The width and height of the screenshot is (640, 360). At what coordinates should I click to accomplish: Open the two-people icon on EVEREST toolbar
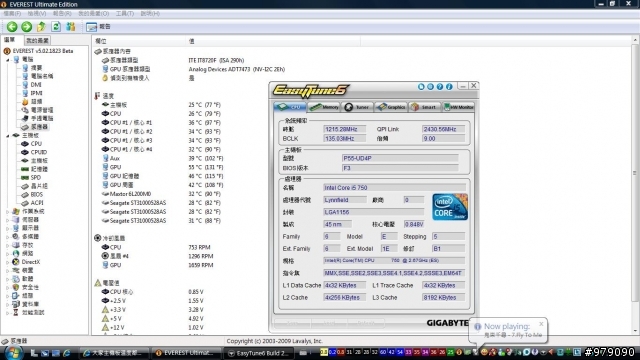(71, 27)
